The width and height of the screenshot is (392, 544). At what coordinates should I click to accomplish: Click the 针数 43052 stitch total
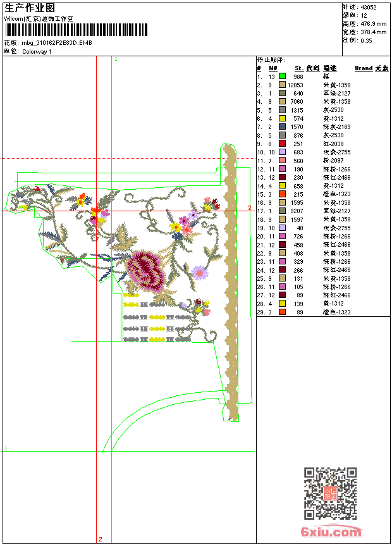[359, 7]
